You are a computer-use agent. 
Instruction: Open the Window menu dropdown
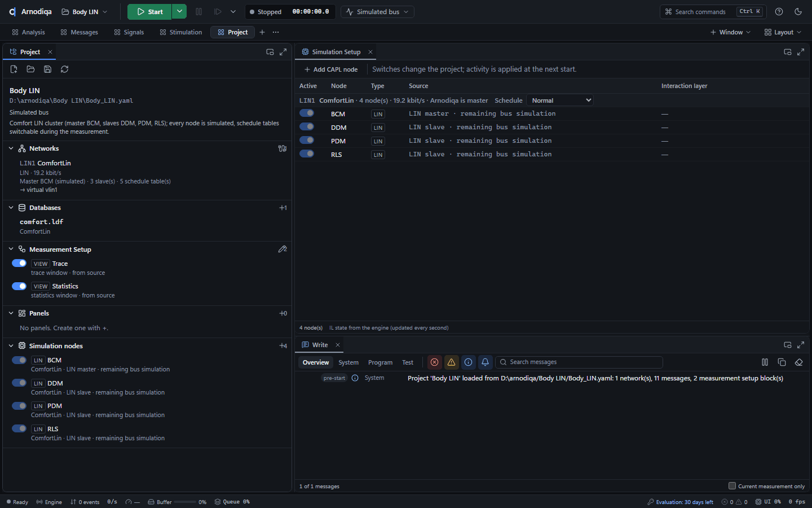730,32
